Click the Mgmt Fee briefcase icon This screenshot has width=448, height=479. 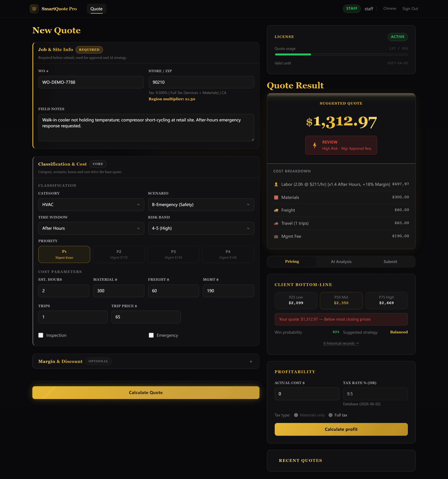276,236
